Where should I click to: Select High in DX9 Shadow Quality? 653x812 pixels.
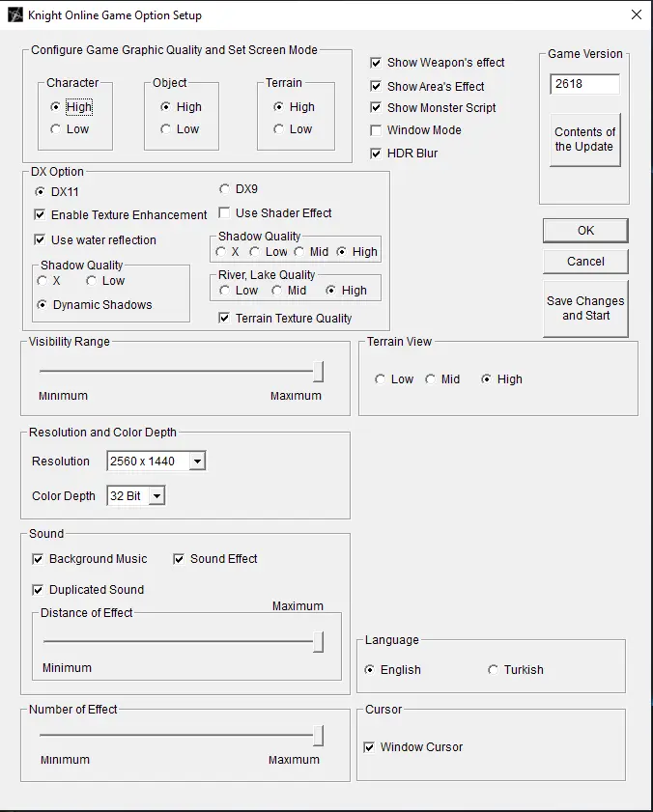click(x=341, y=252)
